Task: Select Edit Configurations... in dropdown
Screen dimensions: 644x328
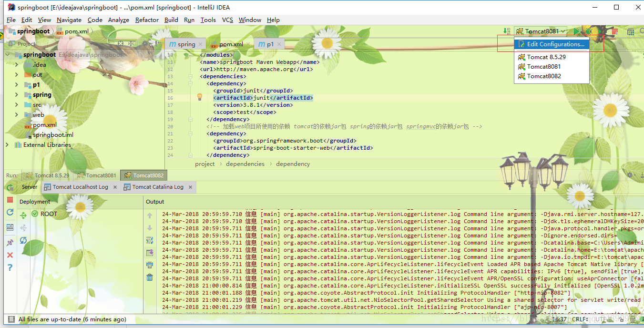Action: [x=552, y=44]
